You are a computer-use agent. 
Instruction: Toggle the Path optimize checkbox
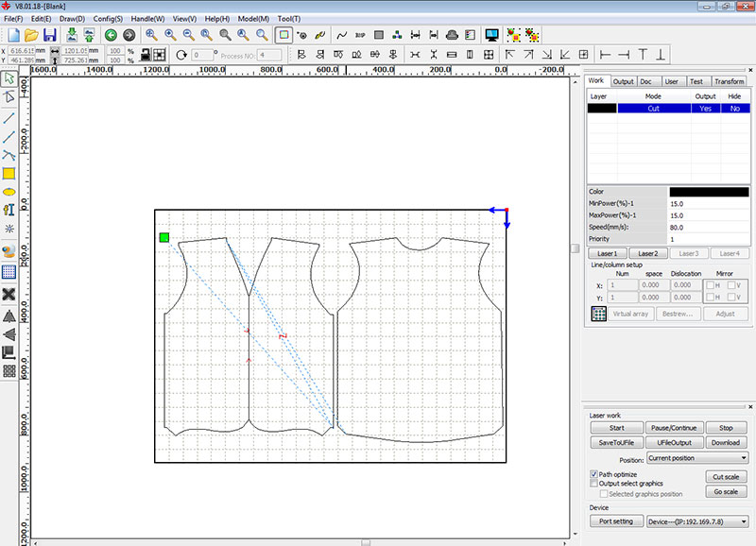click(594, 474)
